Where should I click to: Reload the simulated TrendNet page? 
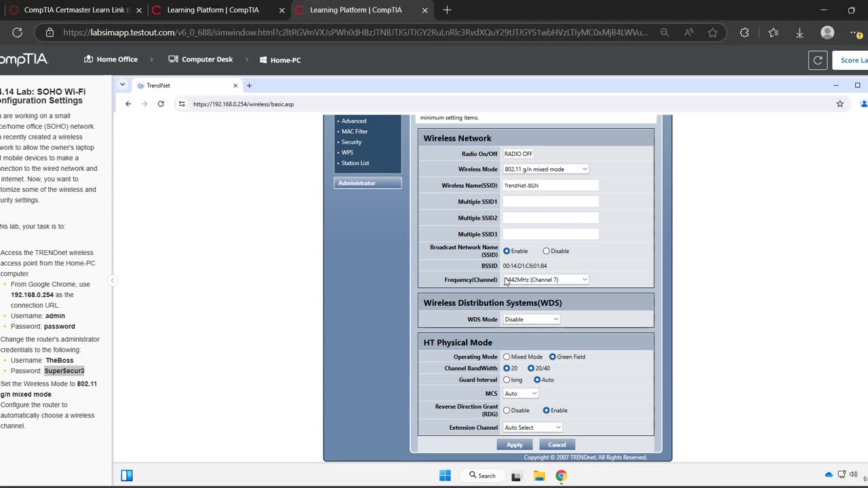click(161, 104)
